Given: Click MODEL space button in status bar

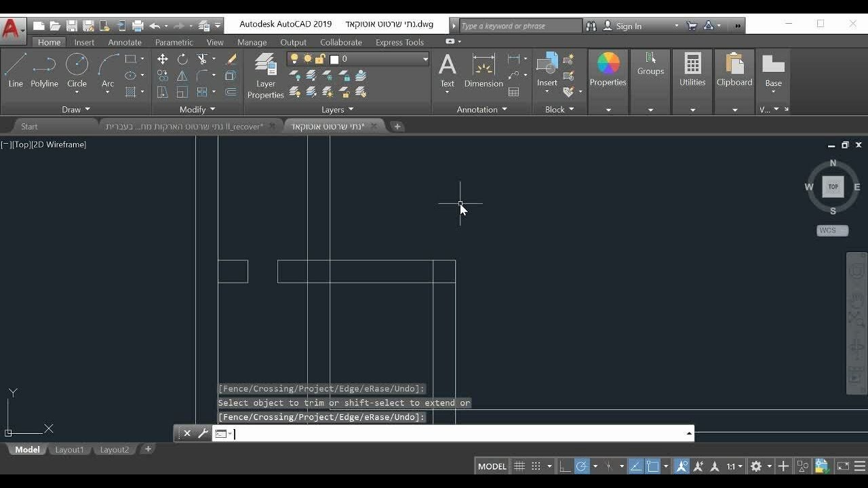Looking at the screenshot, I should (492, 466).
